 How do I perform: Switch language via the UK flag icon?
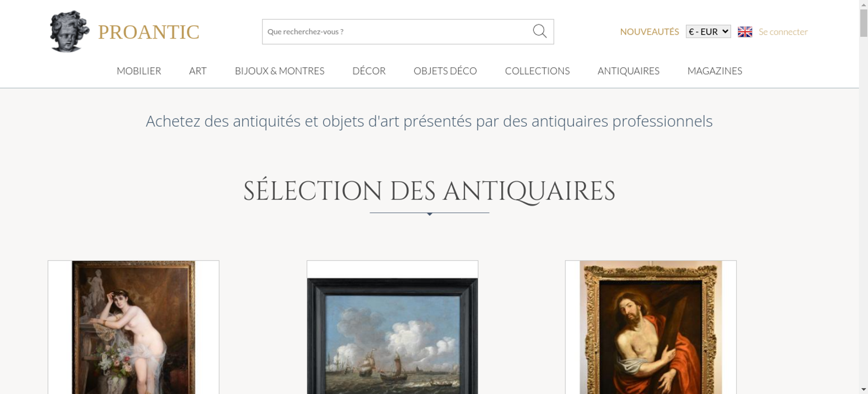[745, 32]
